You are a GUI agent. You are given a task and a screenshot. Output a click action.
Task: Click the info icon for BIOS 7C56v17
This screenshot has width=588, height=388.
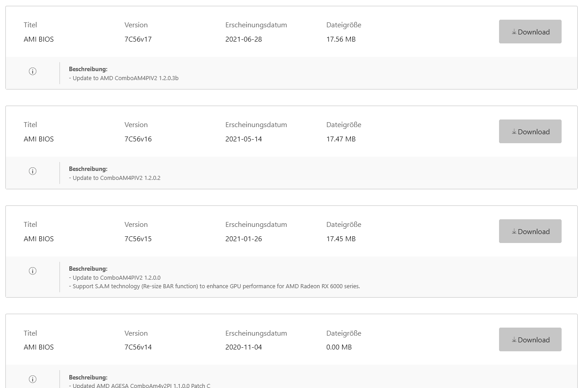32,71
